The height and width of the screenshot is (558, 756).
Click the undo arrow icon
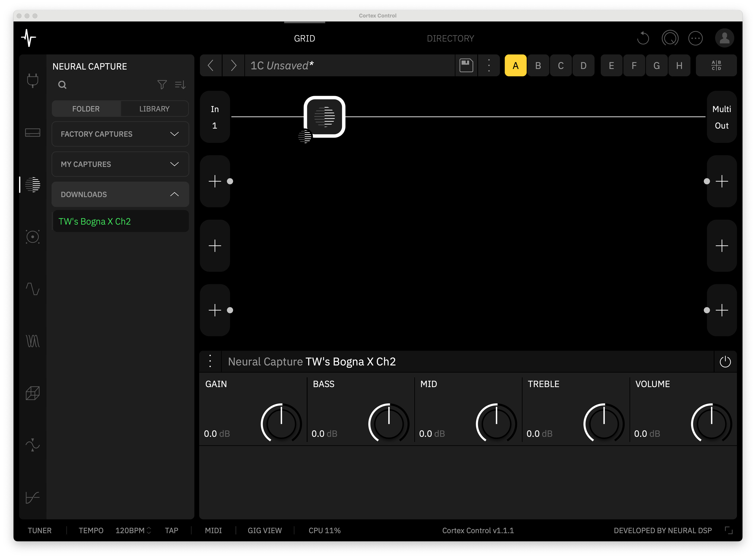point(643,38)
